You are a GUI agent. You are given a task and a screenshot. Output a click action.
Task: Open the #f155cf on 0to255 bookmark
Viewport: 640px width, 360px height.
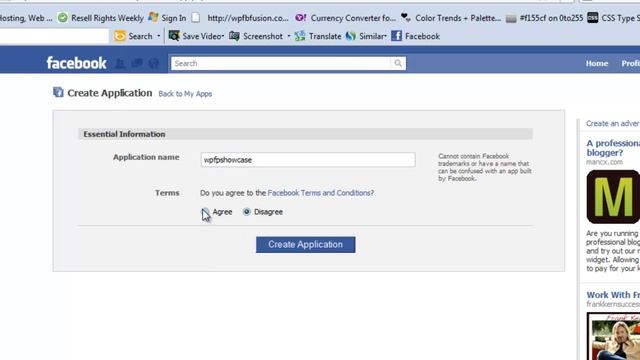tap(544, 18)
